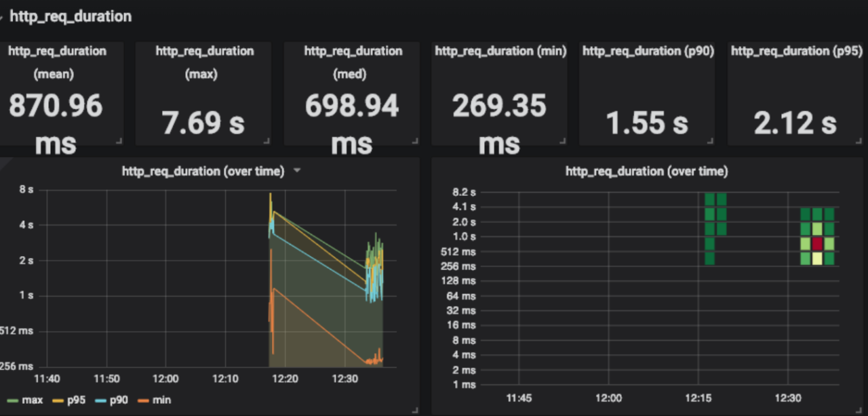Click resize handle of the p90 stat panel
The image size is (868, 416).
click(x=710, y=140)
